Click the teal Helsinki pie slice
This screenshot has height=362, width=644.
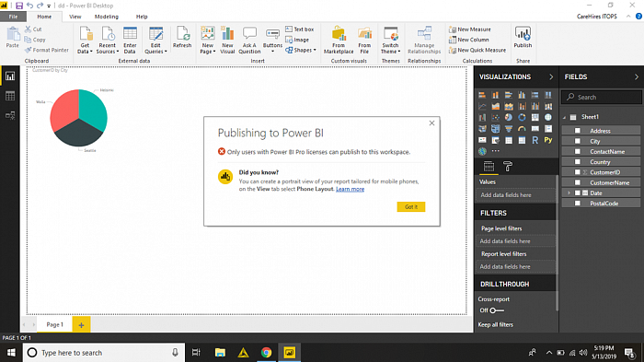click(92, 111)
